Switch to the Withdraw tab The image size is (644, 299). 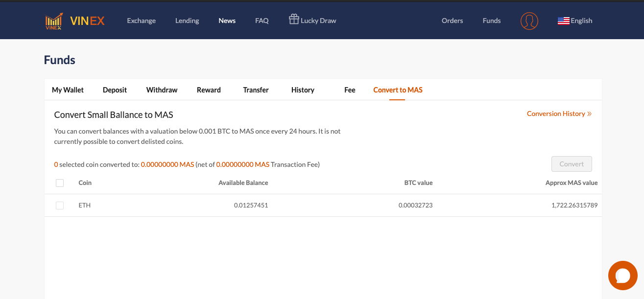(x=162, y=90)
